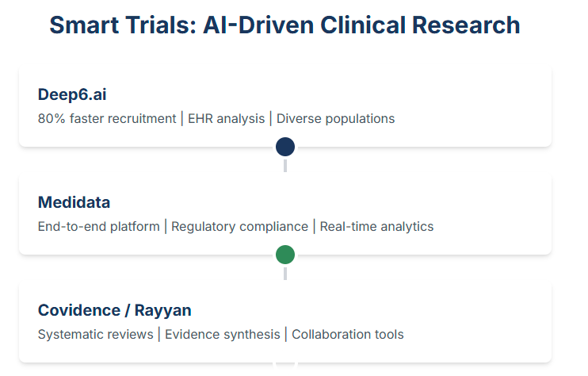The width and height of the screenshot is (588, 376).
Task: Click the connector line below the green dot
Action: pos(285,272)
